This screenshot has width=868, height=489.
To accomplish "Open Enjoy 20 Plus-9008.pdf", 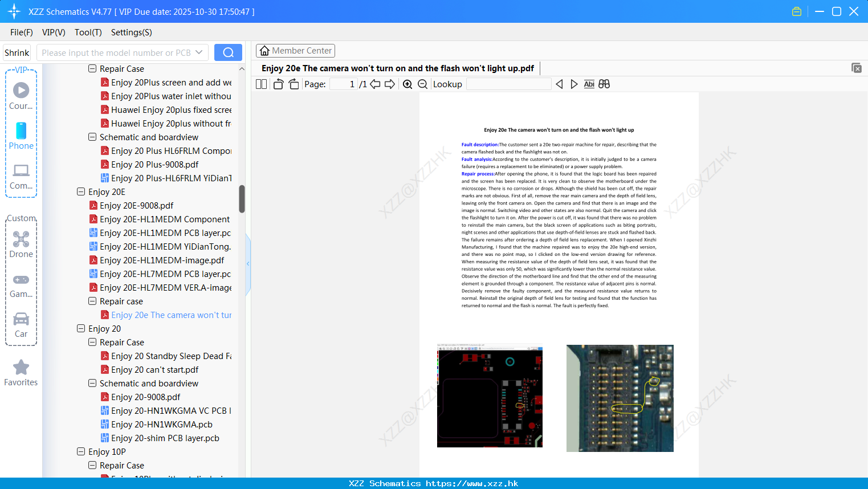I will 154,165.
